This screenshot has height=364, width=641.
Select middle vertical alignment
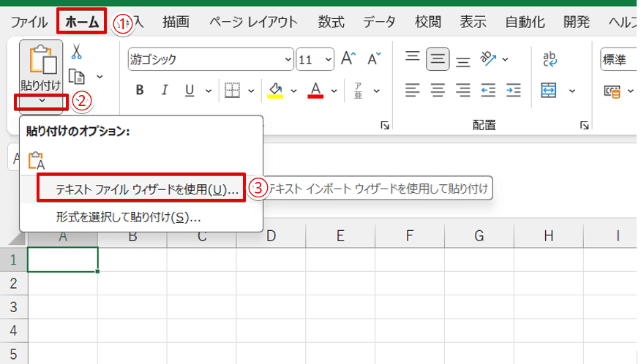(x=438, y=59)
